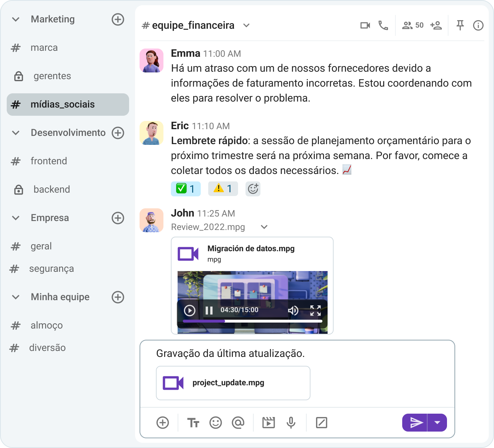Screen dimensions: 494x448
Task: Record a video clip
Action: (x=269, y=423)
